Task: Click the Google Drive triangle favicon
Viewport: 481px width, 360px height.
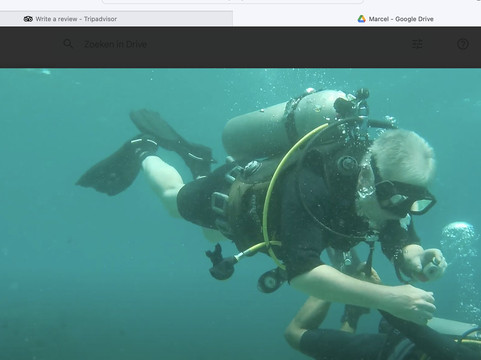Action: [362, 19]
